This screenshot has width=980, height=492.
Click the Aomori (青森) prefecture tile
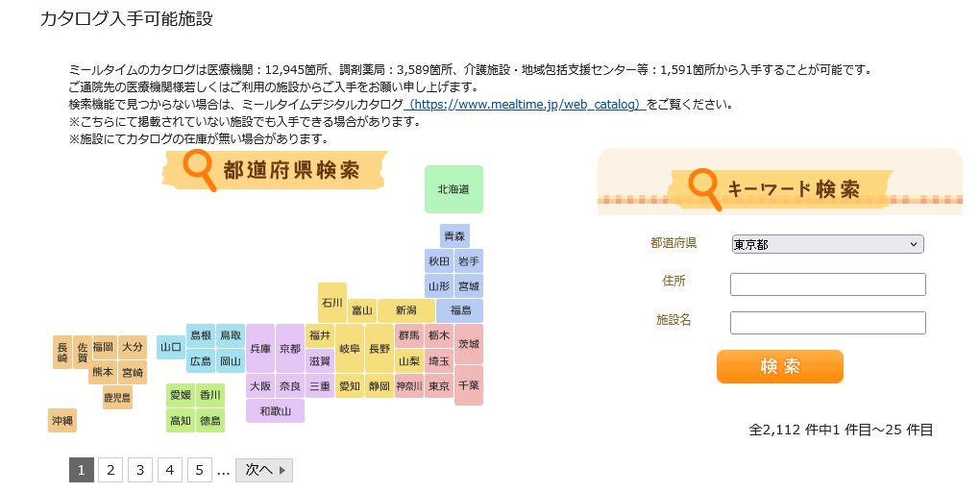(x=454, y=235)
